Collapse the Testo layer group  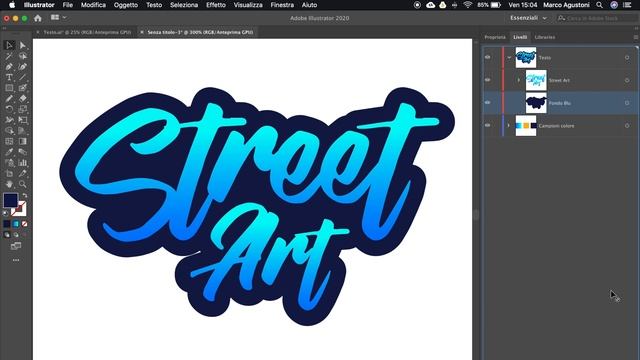click(x=509, y=58)
